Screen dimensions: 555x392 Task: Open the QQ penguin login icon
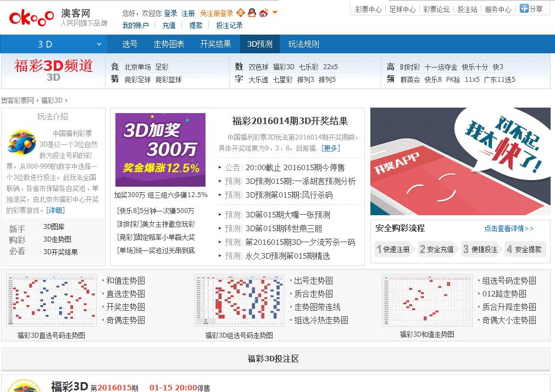252,13
